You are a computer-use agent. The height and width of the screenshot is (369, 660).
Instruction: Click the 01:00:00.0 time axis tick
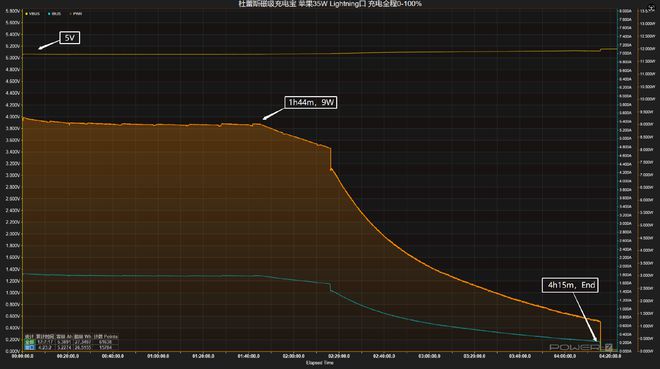tap(158, 356)
